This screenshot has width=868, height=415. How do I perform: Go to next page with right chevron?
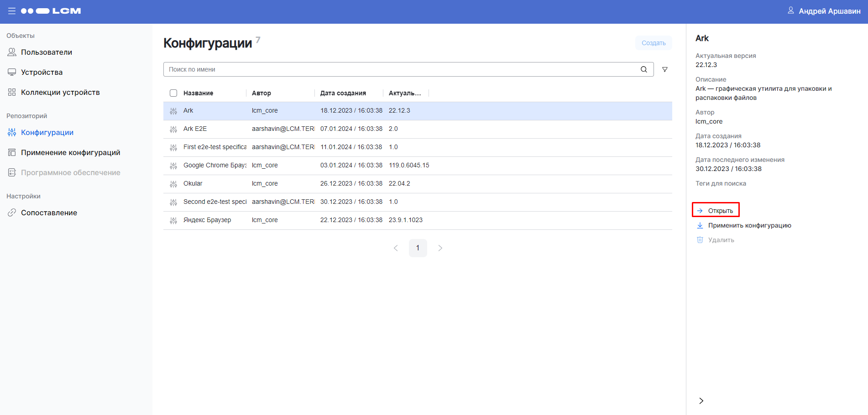440,248
